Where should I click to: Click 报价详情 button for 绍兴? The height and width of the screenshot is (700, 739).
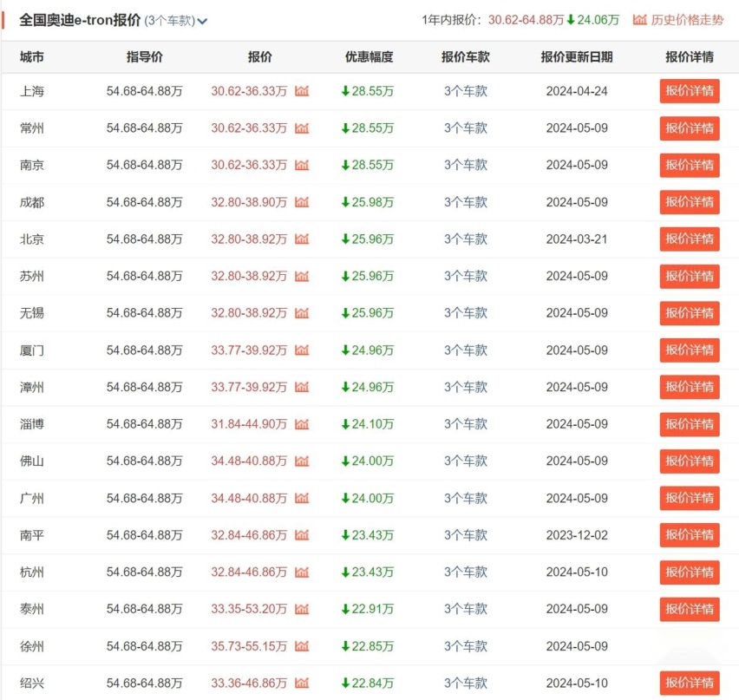pos(690,683)
